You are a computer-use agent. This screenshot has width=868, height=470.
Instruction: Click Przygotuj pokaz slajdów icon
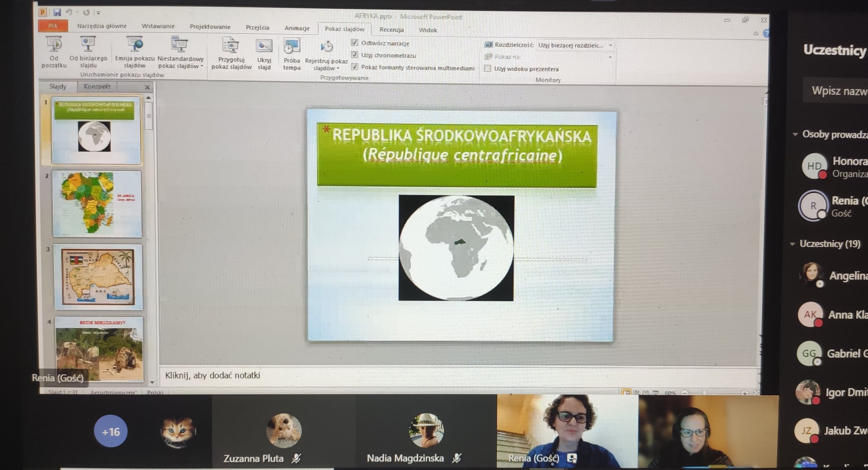[x=231, y=46]
